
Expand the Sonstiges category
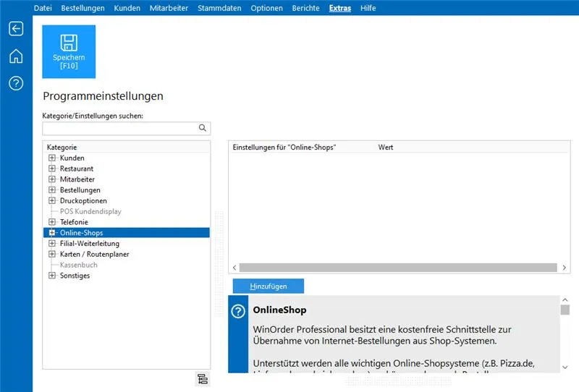tap(52, 276)
